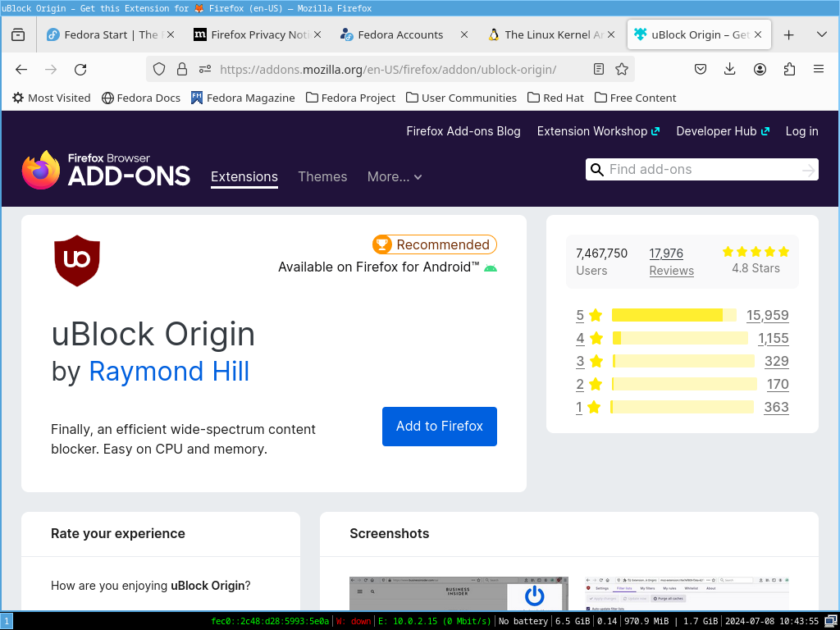
Task: Expand the list all tabs dropdown
Action: click(822, 34)
